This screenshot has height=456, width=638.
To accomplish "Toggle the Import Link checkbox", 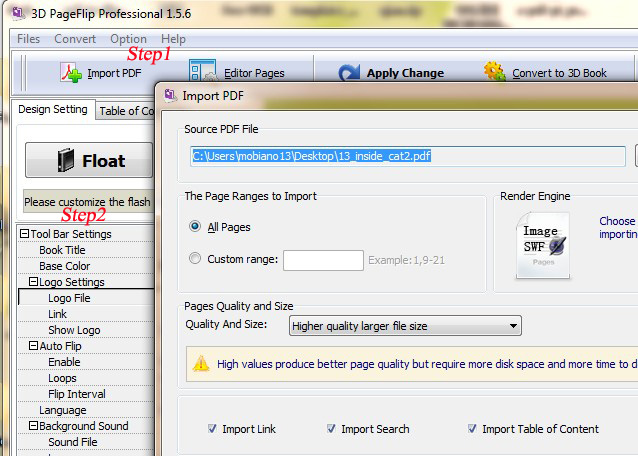I will pyautogui.click(x=212, y=428).
